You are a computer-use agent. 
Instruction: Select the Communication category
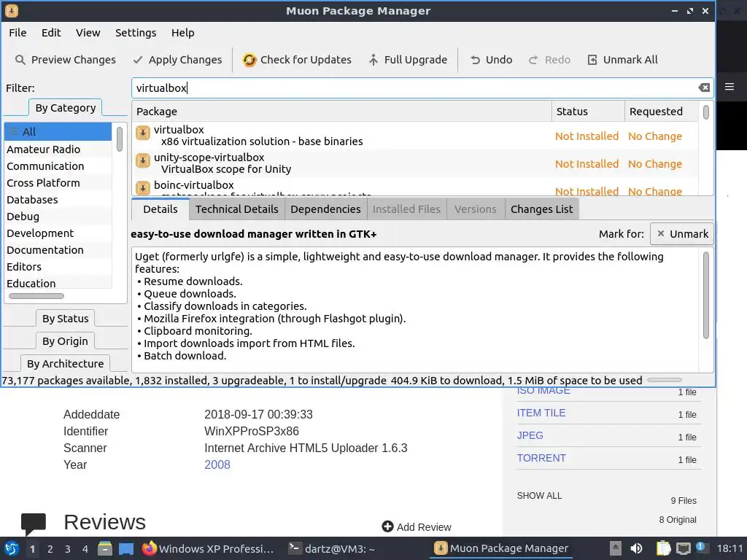point(58,166)
